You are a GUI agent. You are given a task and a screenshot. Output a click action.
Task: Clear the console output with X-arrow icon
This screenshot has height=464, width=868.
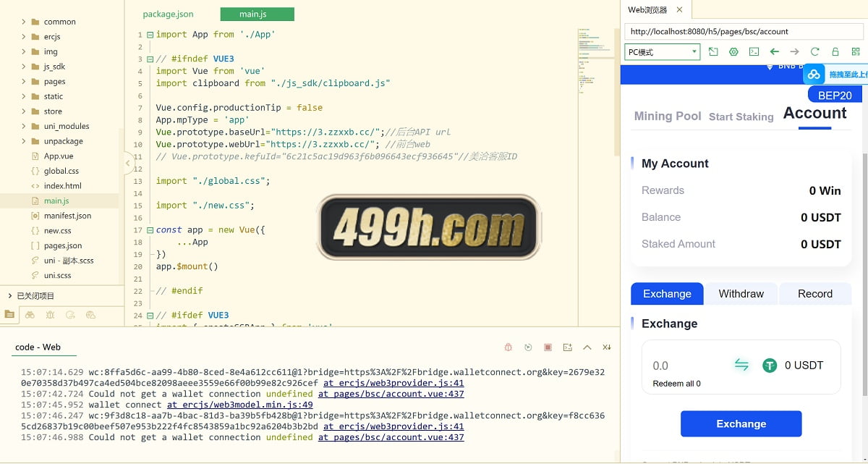coord(607,347)
